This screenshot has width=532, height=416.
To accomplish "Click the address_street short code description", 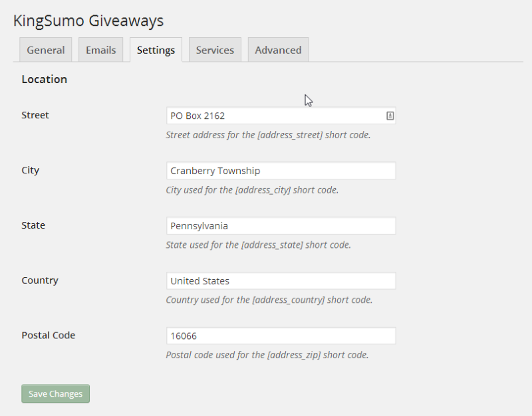I will pos(268,135).
